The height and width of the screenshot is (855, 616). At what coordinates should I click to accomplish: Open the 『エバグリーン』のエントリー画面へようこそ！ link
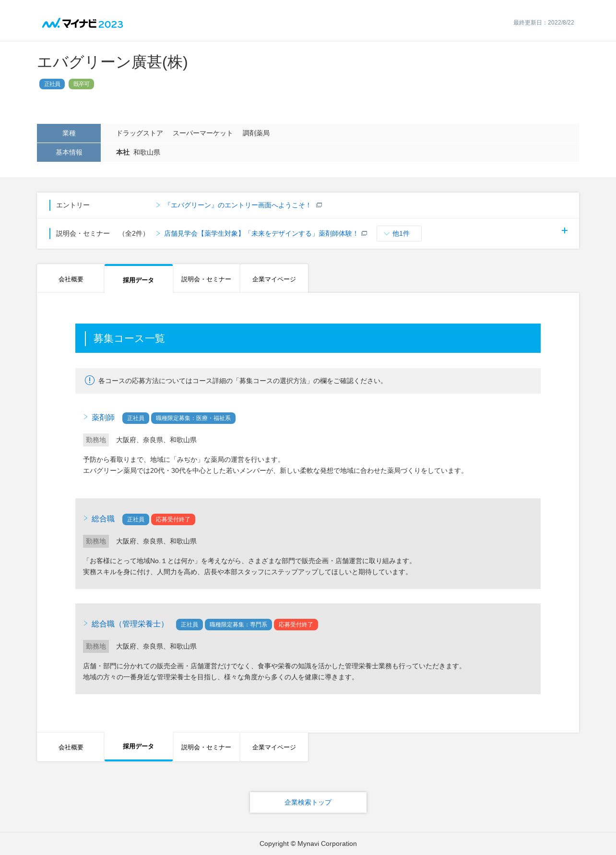238,205
